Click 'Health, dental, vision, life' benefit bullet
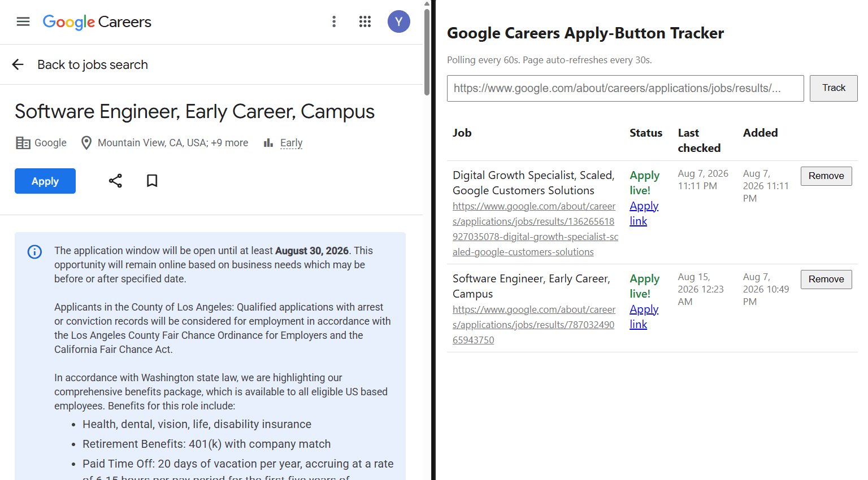Screen dimensions: 868x480 pos(197,424)
